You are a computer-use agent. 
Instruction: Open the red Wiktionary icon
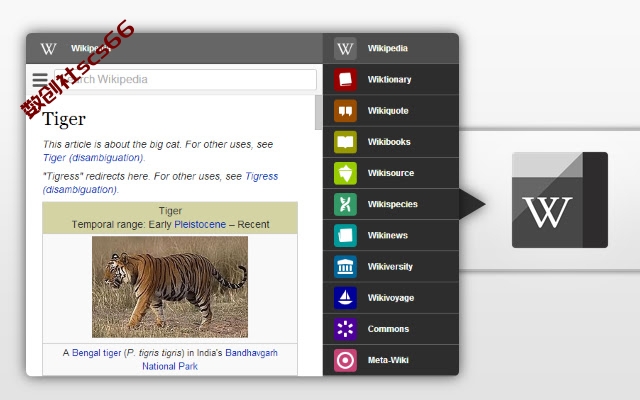coord(345,80)
